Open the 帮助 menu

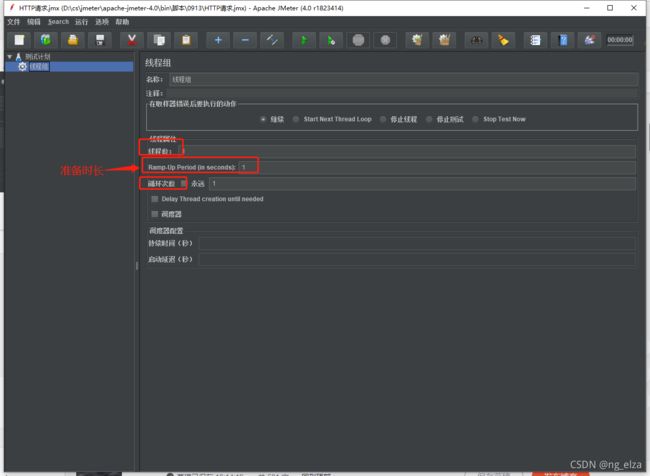[122, 22]
